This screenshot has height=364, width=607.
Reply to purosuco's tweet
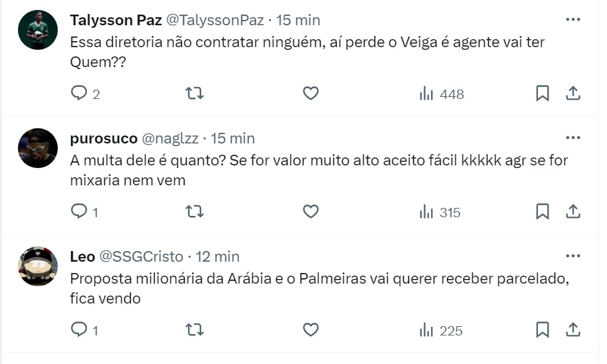tap(80, 212)
